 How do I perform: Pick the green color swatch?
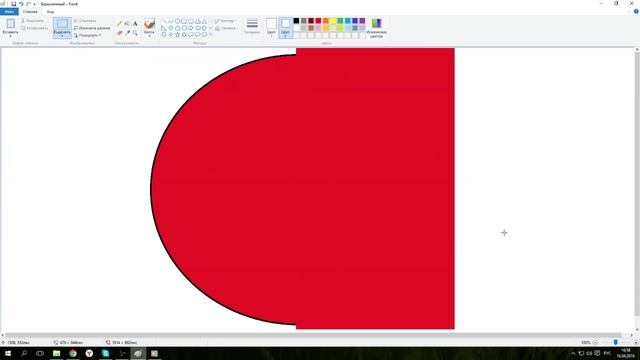coord(340,21)
